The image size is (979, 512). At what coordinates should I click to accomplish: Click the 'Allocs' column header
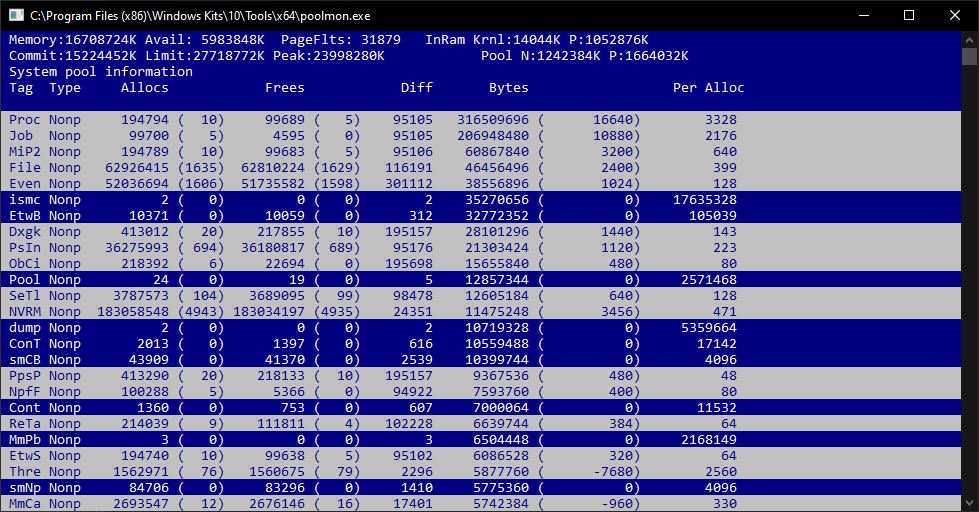click(x=145, y=87)
